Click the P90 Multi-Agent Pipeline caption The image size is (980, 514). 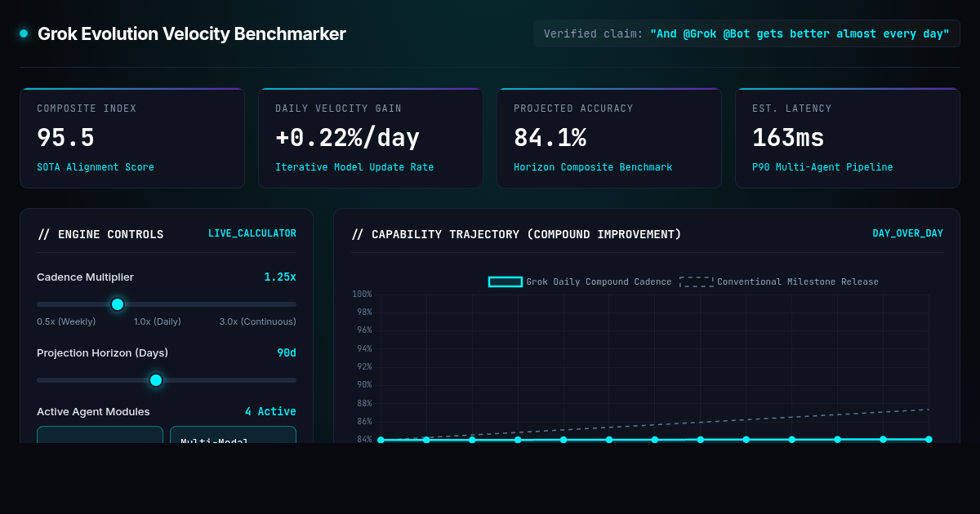(x=822, y=167)
